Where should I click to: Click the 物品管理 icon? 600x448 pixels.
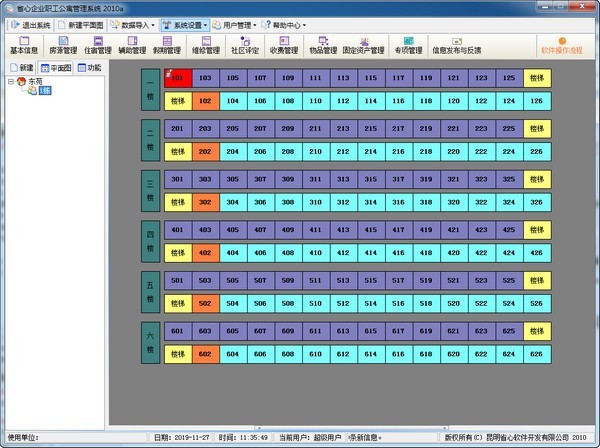323,44
